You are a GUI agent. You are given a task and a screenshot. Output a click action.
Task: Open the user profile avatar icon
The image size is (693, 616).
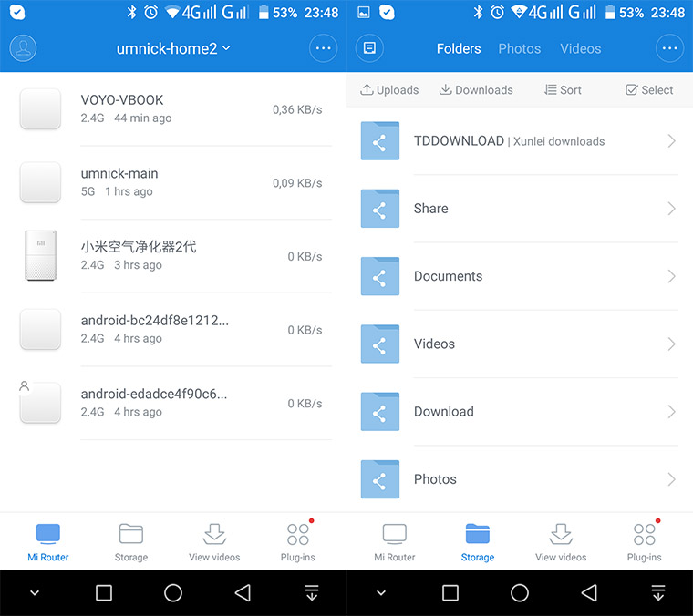click(23, 48)
